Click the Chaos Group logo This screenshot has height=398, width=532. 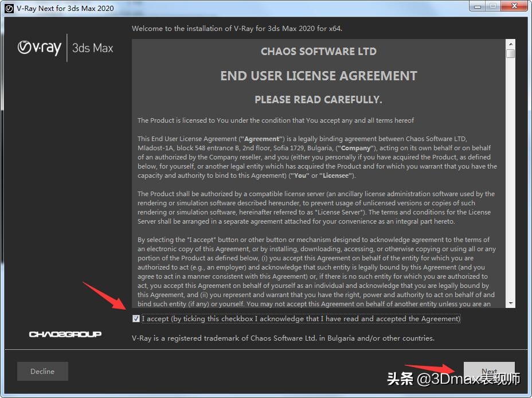pos(65,334)
